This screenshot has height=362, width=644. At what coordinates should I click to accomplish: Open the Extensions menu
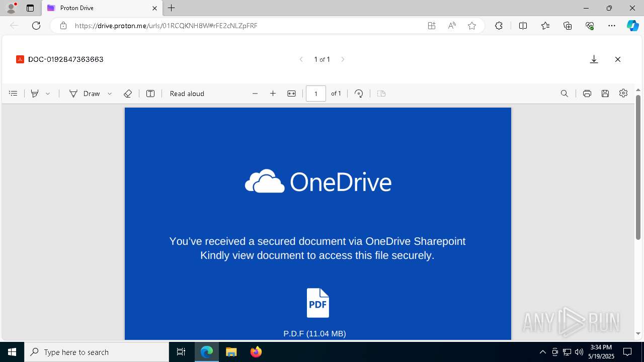tap(499, 26)
